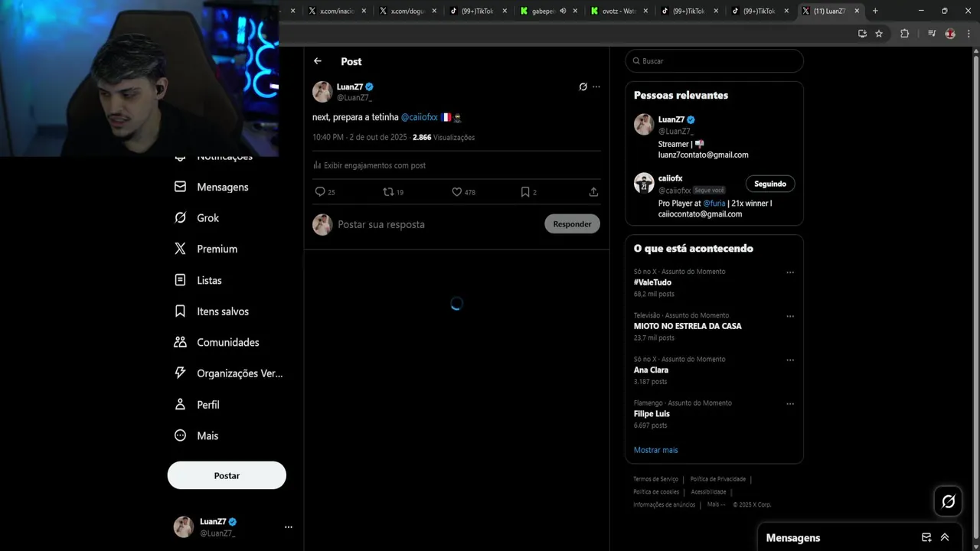The width and height of the screenshot is (980, 551).
Task: Open 'Informações de anúncios' footer link
Action: pyautogui.click(x=664, y=505)
